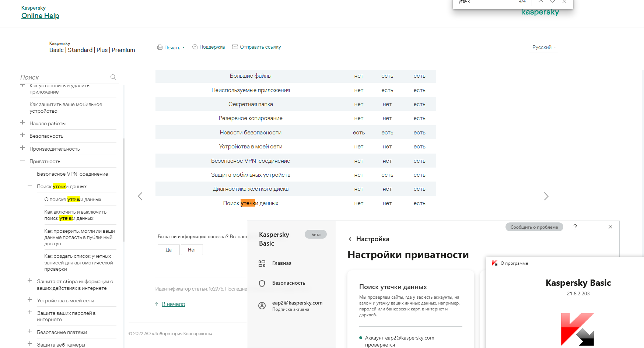Viewport: 644px width, 348px height.
Task: Click next match arrow in find bar
Action: (553, 1)
